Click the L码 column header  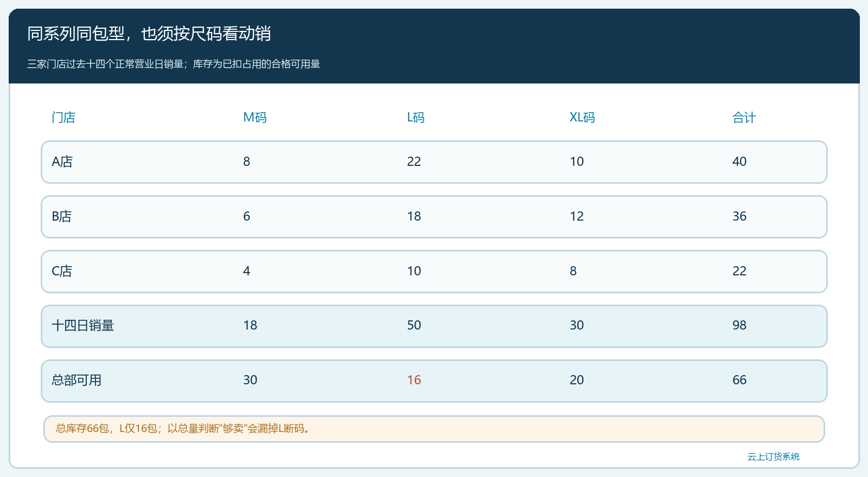click(416, 118)
